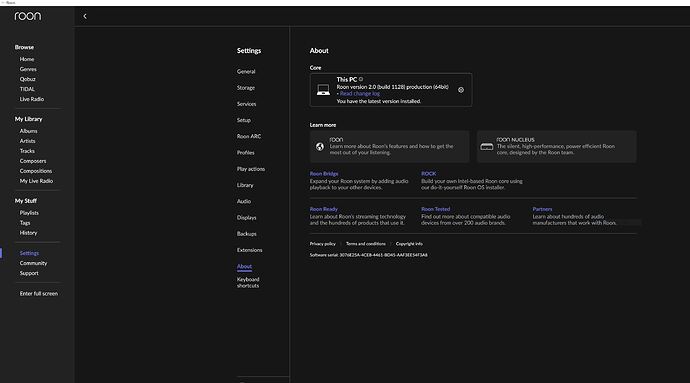Viewport: 690px width, 383px height.
Task: Switch to the Setup settings tab
Action: [244, 120]
